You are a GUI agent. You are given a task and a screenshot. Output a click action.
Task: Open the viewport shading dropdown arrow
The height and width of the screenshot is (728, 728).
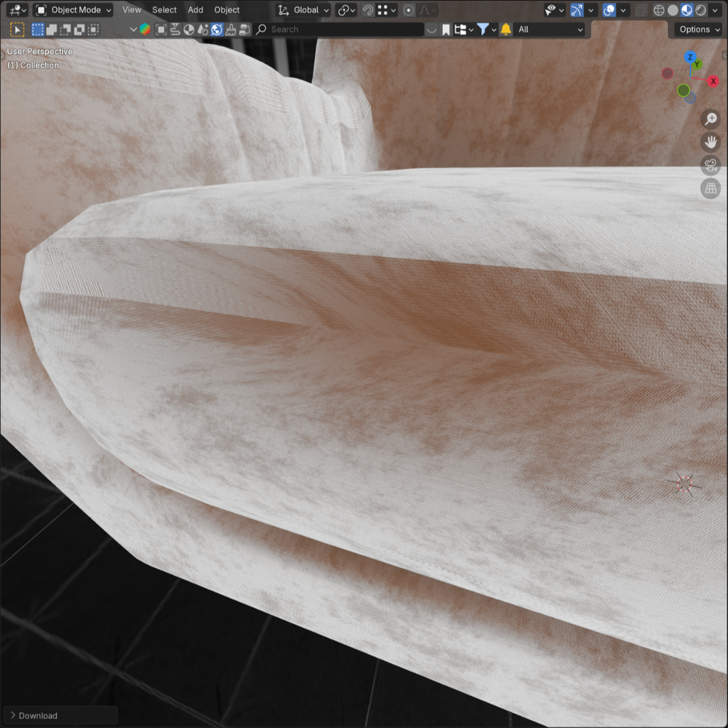714,10
